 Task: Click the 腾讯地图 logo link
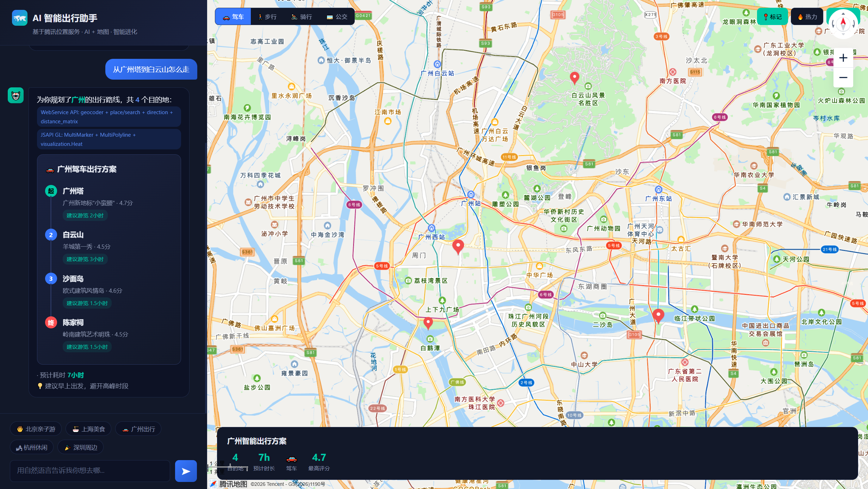coord(229,484)
